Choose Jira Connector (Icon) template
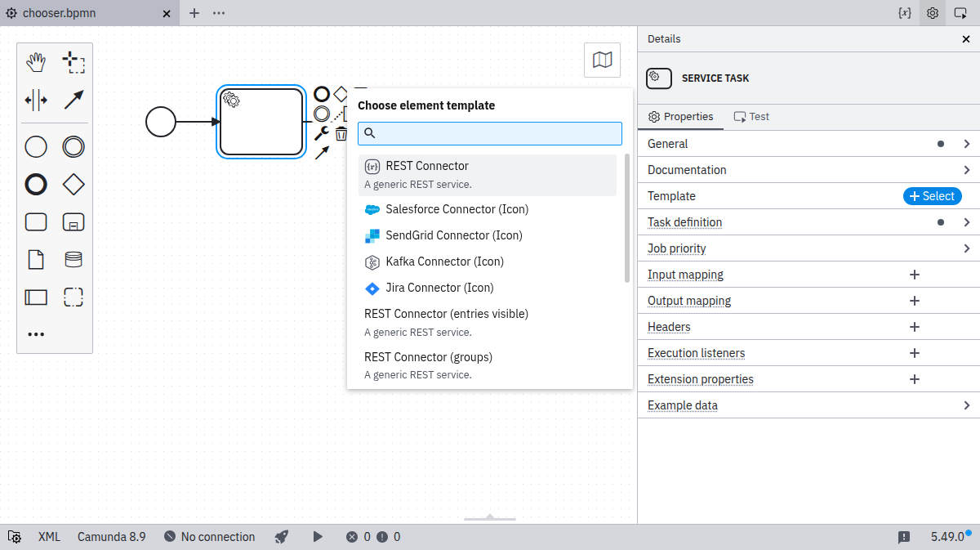 click(x=488, y=288)
